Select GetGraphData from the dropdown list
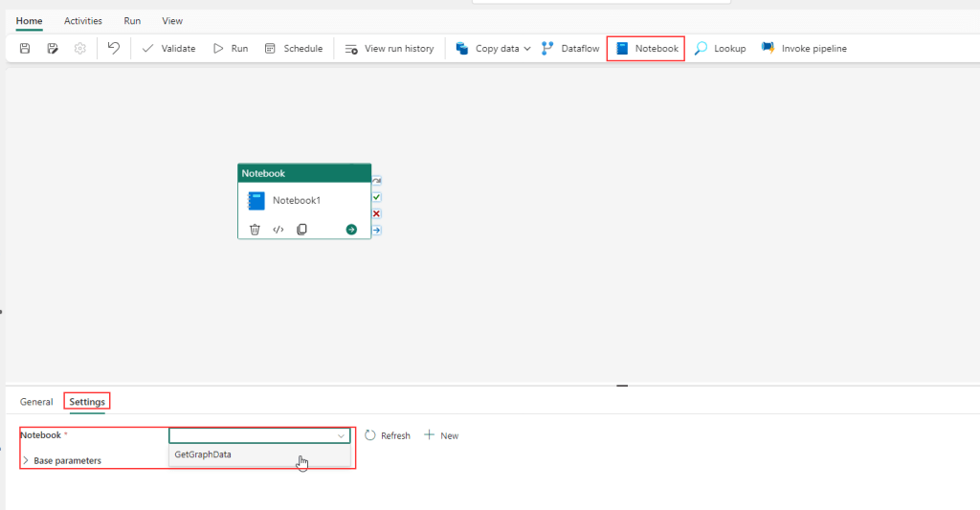Screen dimensions: 980x510 203,455
